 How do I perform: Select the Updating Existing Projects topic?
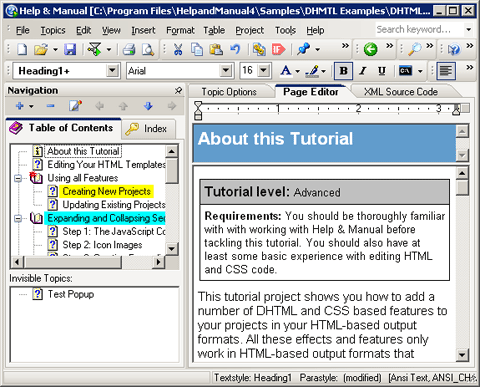tap(114, 205)
